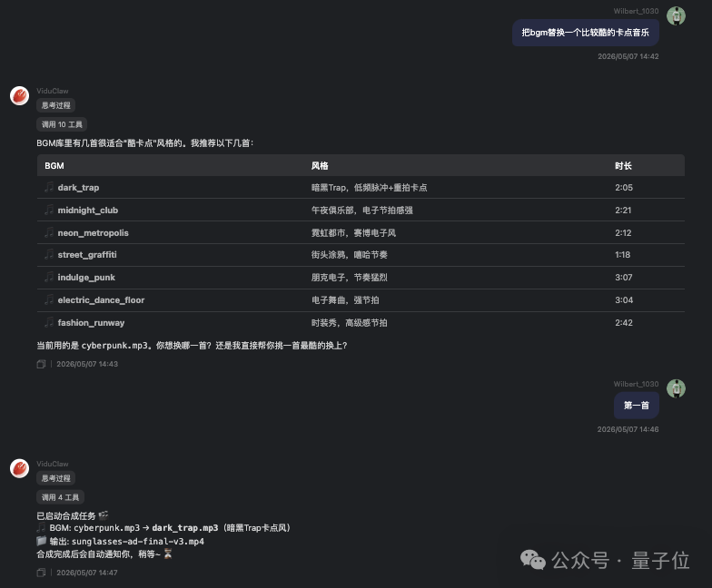Open ViduClaw avatar on the synthesis task message
Viewport: 712px width, 588px height.
click(20, 468)
